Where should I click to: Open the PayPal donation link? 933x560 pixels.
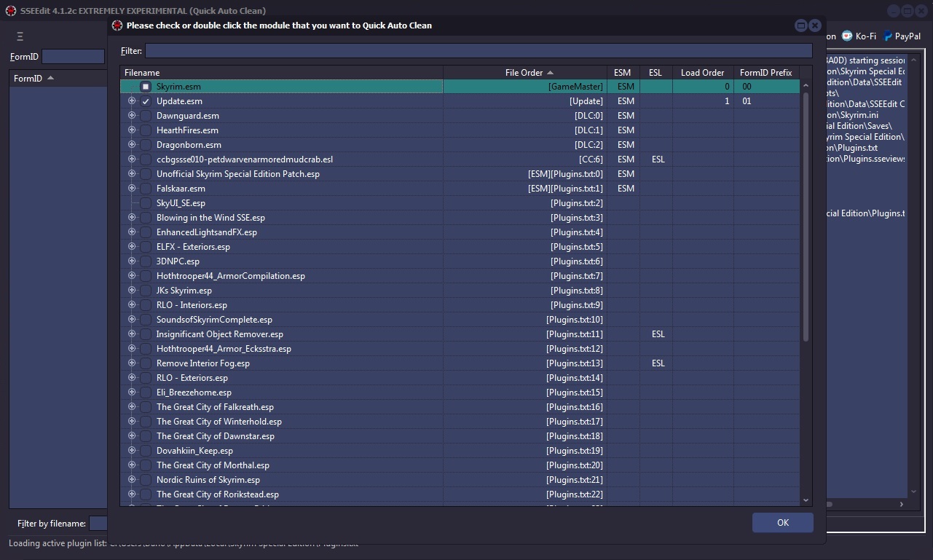coord(902,36)
